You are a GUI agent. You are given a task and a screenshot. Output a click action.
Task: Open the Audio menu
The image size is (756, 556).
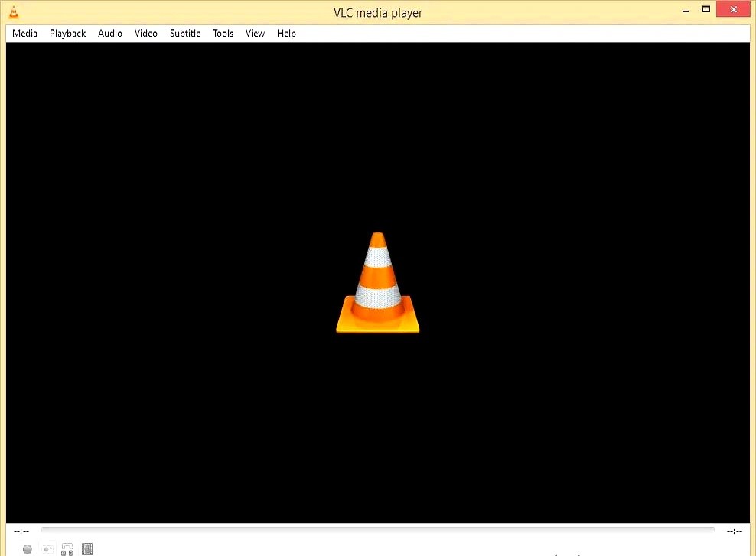pos(110,33)
